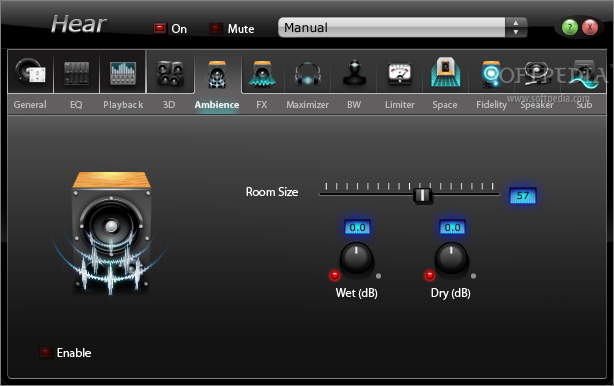Screen dimensions: 614x386
Task: Click the grey maximum dot under Wet knob
Action: point(378,276)
